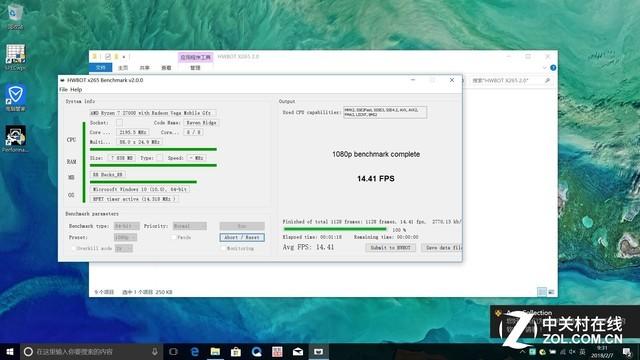Viewport: 640px width, 360px height.
Task: Click the 14.41 FPS result text
Action: [x=376, y=179]
